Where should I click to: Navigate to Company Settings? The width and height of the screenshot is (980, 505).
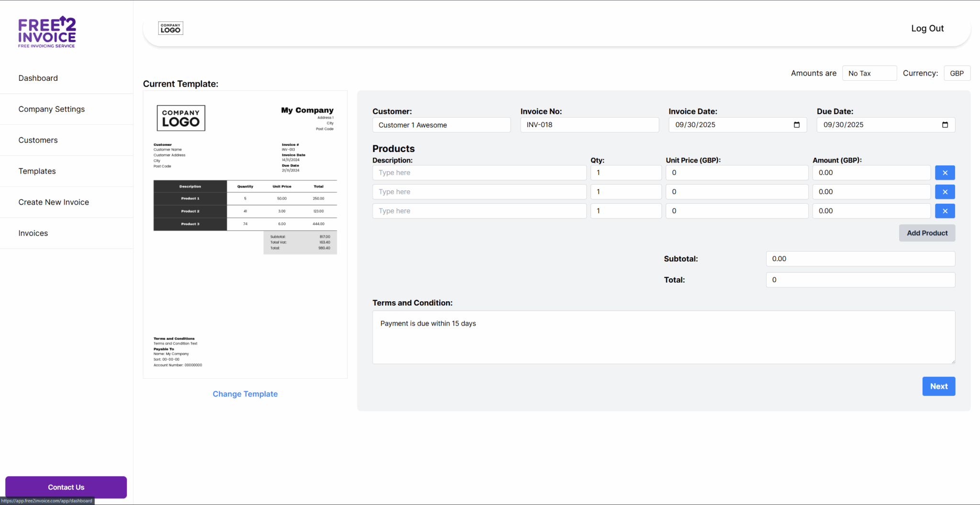(51, 109)
